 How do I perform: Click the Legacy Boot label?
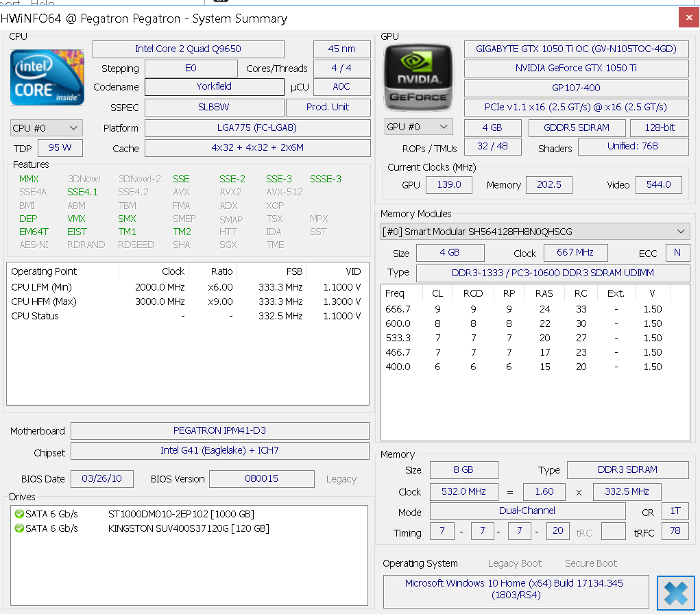(515, 563)
